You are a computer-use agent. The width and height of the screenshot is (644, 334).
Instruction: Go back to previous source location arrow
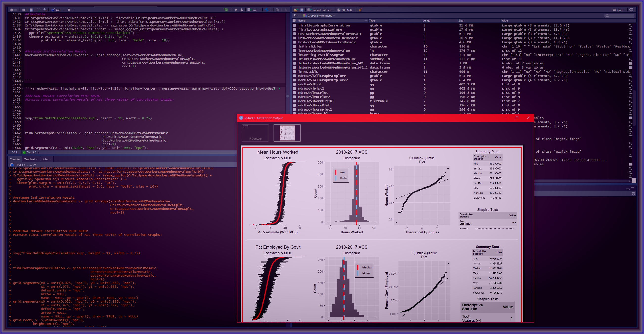pos(11,10)
